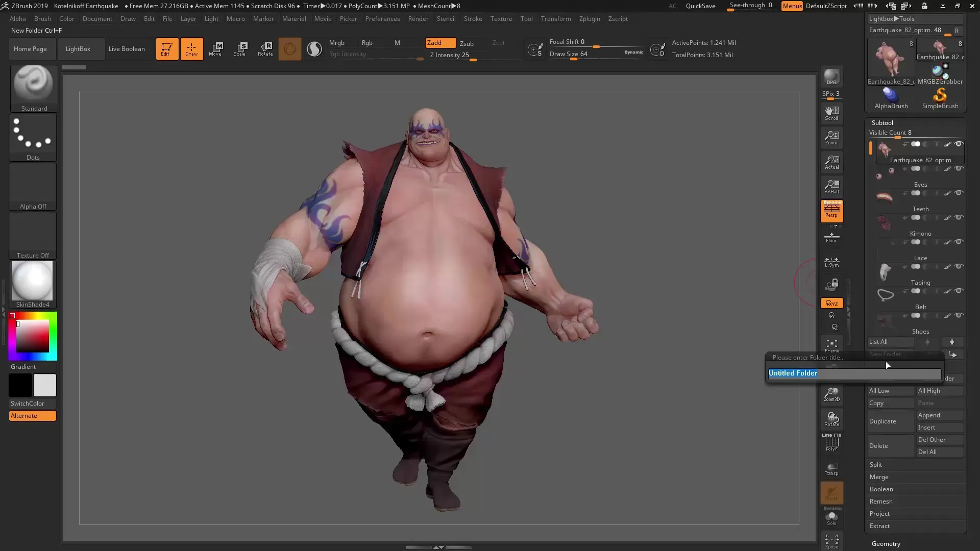Screen dimensions: 980x551
Task: Open the Brush menu
Action: tap(42, 19)
